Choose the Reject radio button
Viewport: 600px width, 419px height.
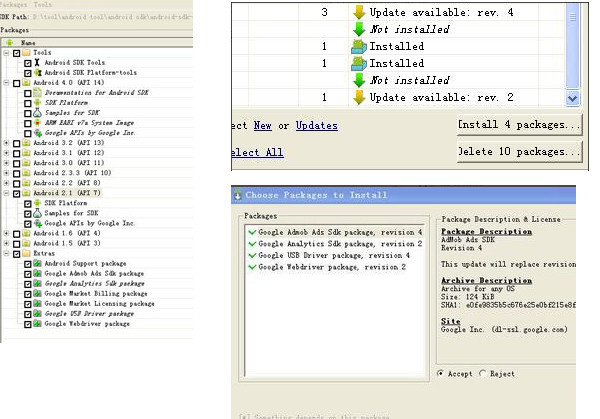pyautogui.click(x=485, y=373)
